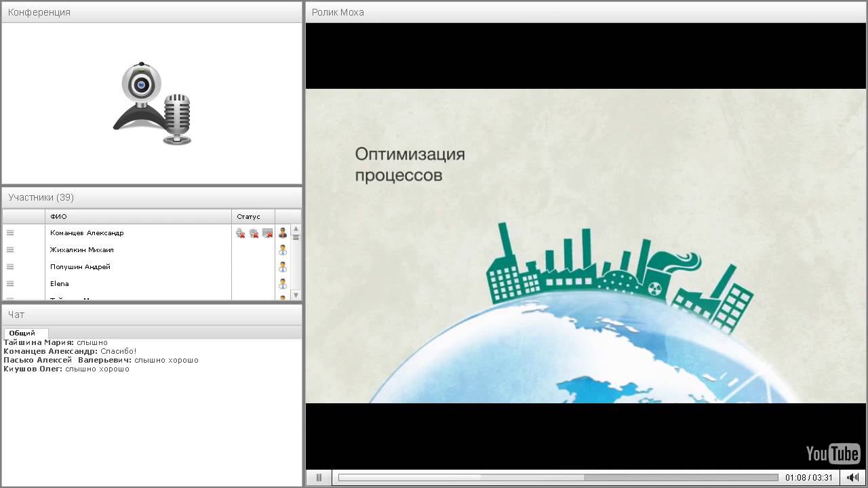Click chat message from Пасько Алексей Валерьевич

pyautogui.click(x=101, y=360)
